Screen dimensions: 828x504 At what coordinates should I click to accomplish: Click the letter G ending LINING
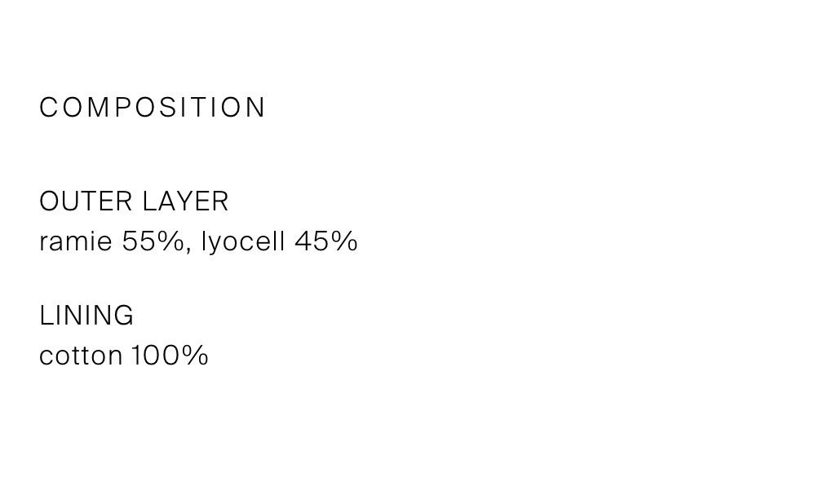(x=124, y=316)
